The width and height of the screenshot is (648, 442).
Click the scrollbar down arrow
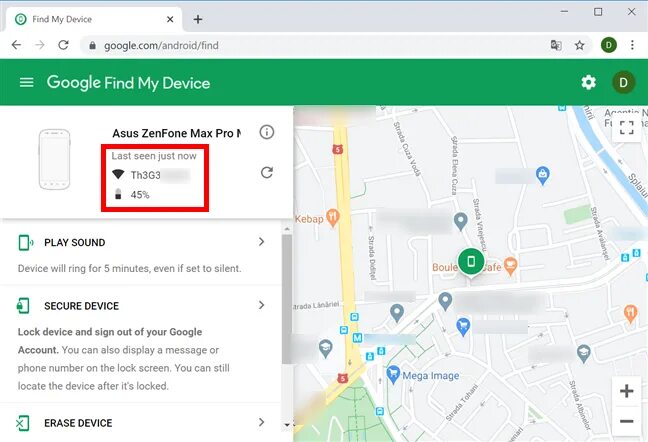click(x=287, y=424)
